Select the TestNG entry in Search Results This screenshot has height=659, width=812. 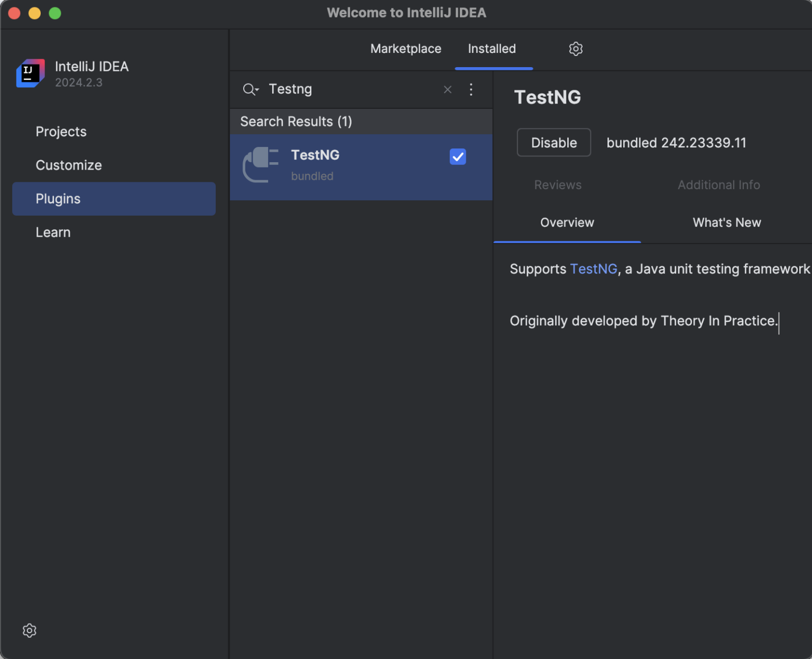(361, 165)
